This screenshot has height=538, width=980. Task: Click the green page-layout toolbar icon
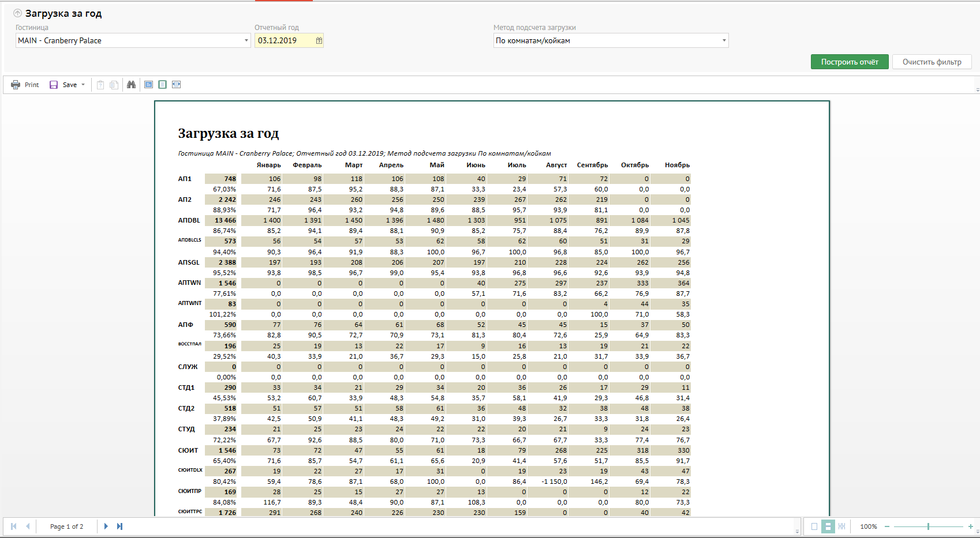pyautogui.click(x=162, y=85)
